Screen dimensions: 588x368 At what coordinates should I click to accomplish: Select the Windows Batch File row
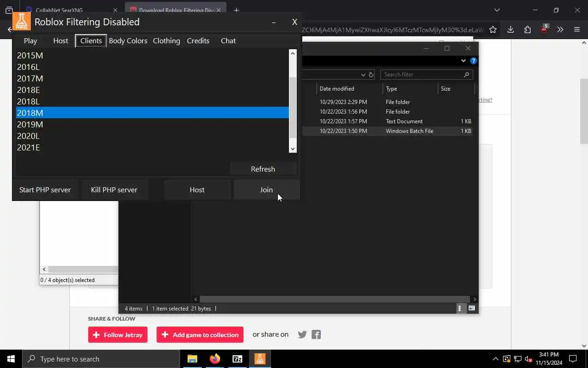[x=388, y=131]
